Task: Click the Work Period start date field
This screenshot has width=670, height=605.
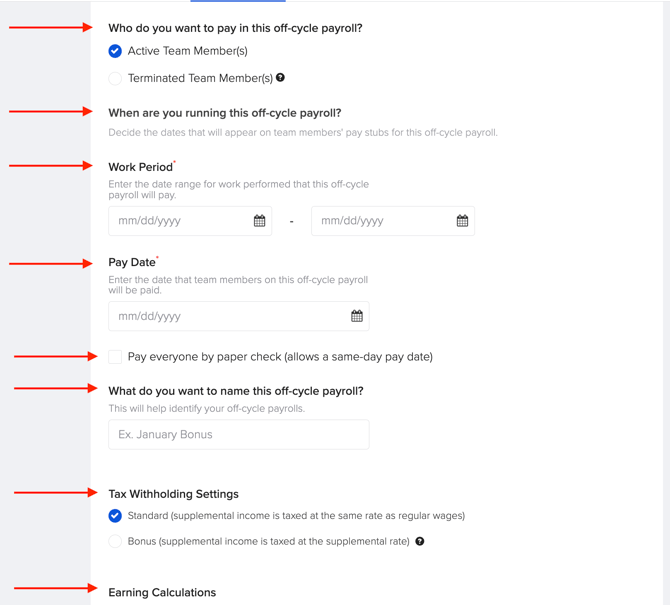Action: tap(190, 221)
